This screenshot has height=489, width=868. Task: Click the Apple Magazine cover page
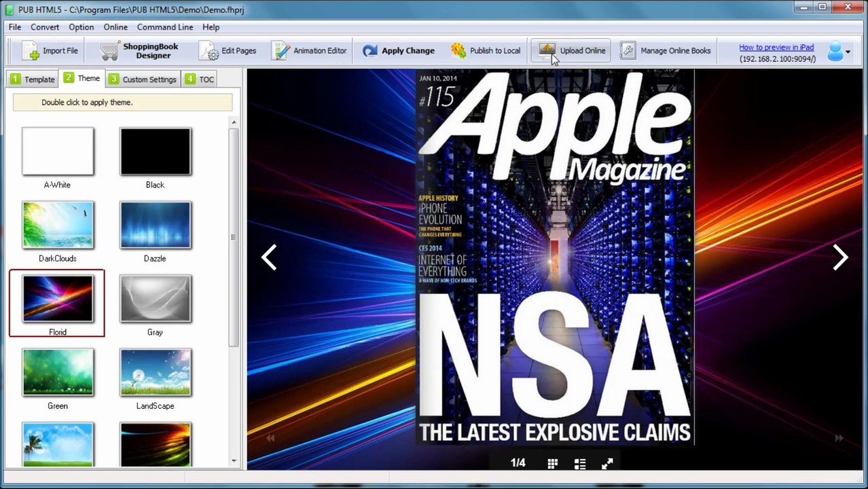click(x=555, y=258)
